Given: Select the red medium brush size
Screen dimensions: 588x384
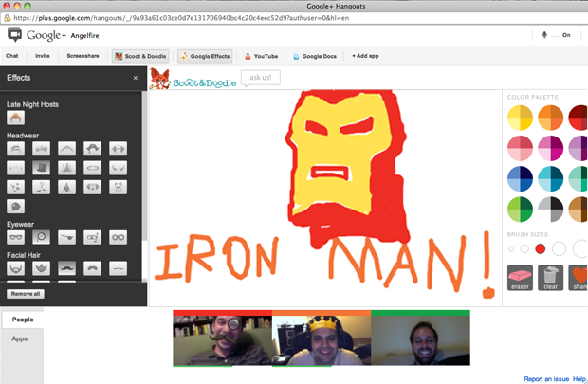Looking at the screenshot, I should click(x=541, y=248).
